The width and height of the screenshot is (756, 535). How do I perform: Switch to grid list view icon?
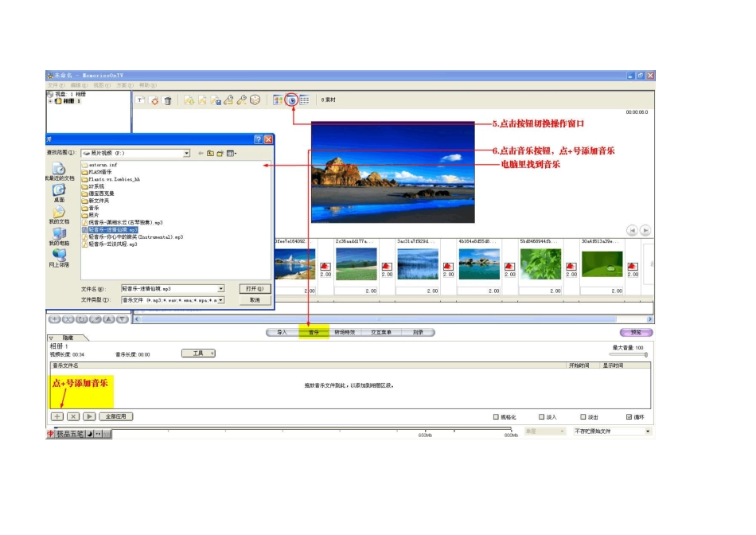(x=305, y=100)
